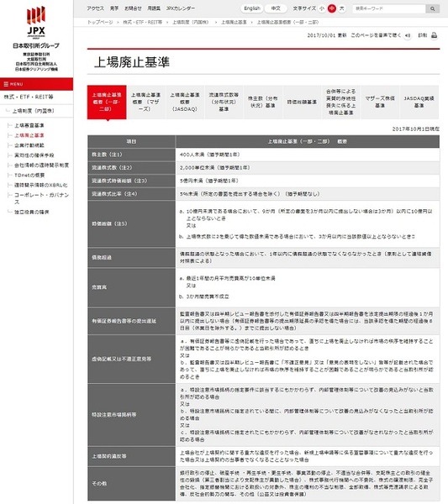Select 時価総額基準 tab
Image resolution: width=448 pixels, height=504 pixels.
(302, 102)
